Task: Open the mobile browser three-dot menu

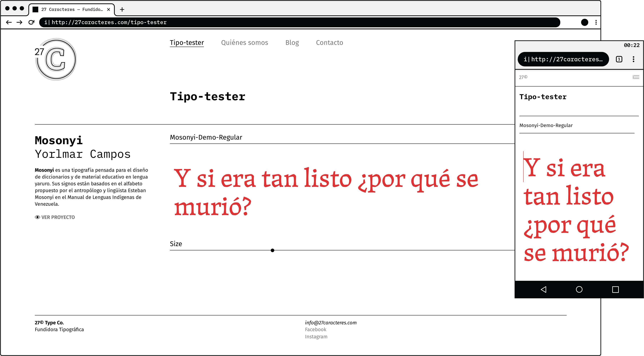Action: [633, 59]
